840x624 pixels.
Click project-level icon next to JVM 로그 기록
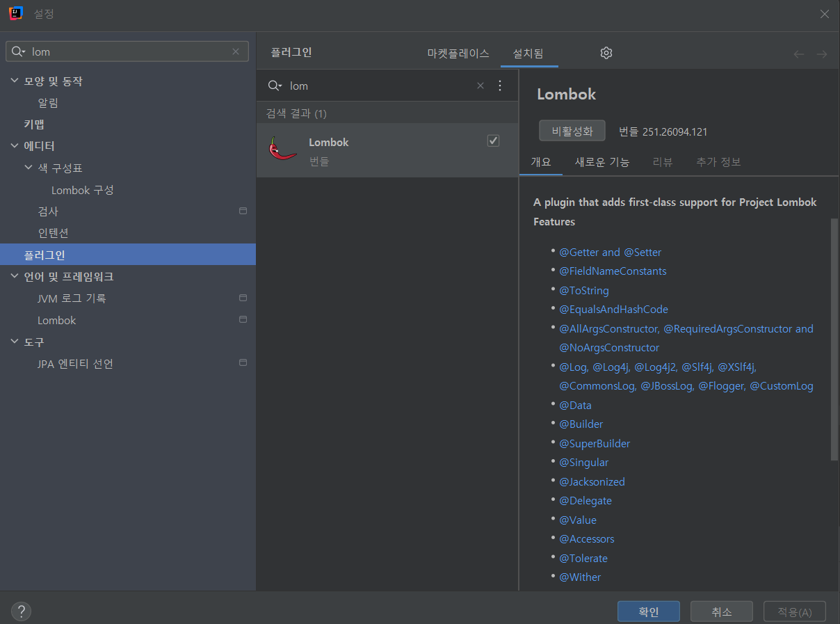243,298
